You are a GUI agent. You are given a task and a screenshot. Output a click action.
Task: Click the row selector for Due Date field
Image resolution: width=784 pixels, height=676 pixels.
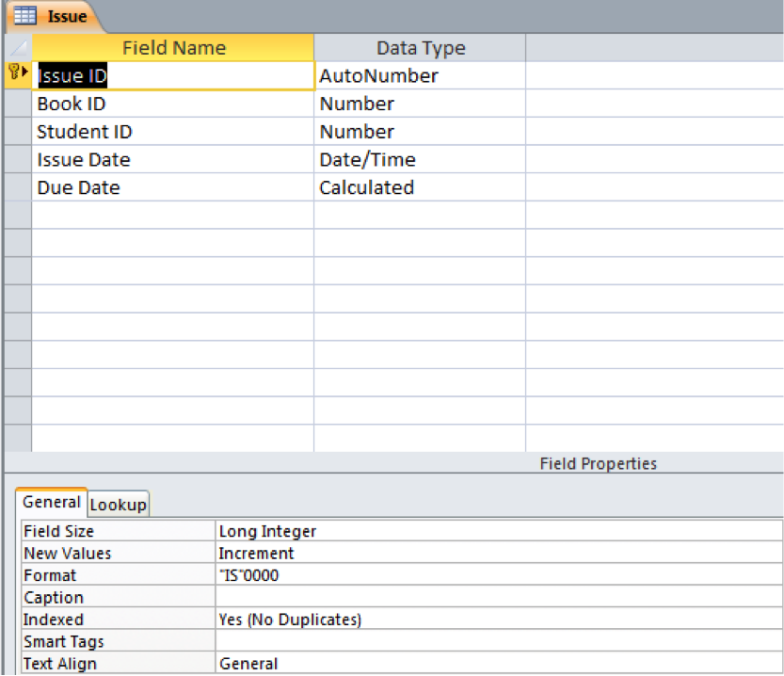pyautogui.click(x=17, y=187)
